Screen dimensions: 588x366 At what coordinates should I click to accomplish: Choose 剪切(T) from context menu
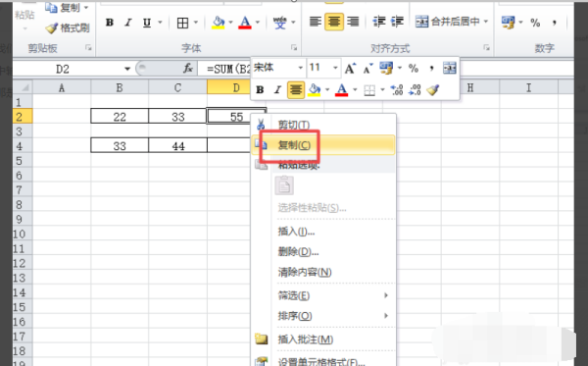tap(323, 125)
